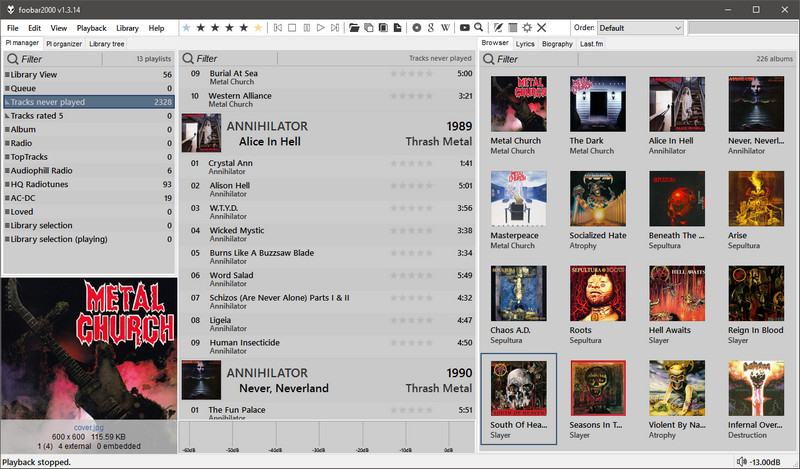Click the Wikipedia toolbar icon
800x469 pixels.
click(445, 28)
